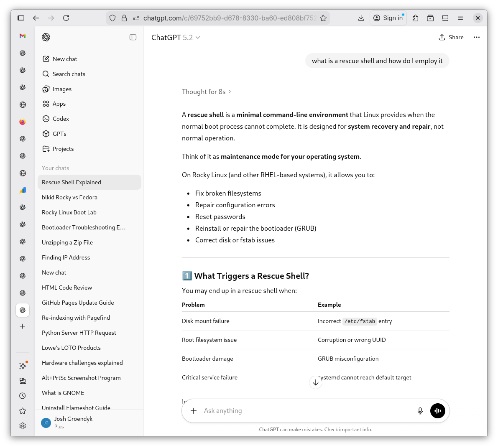Bookmark page with the star icon
This screenshot has height=448, width=498.
pos(323,18)
